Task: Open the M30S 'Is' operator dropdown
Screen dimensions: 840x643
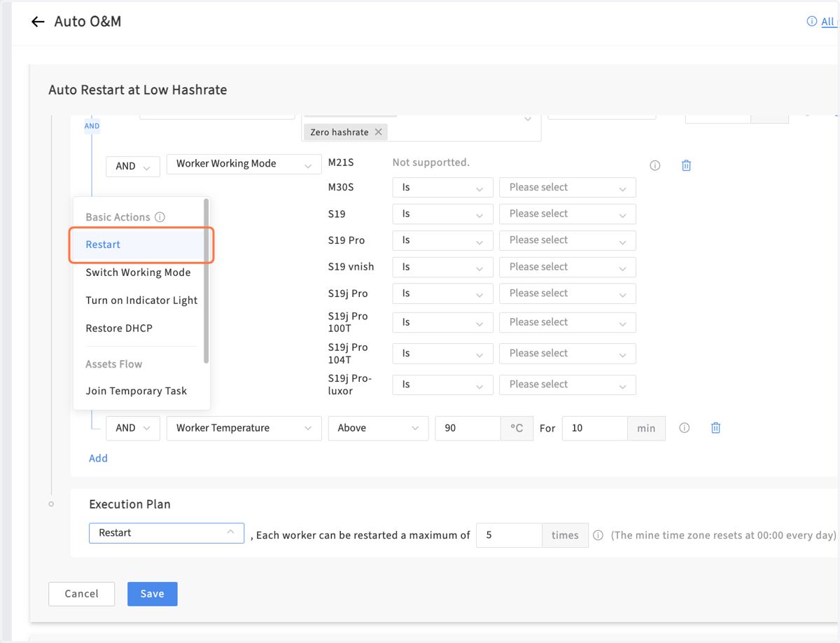Action: pyautogui.click(x=442, y=188)
